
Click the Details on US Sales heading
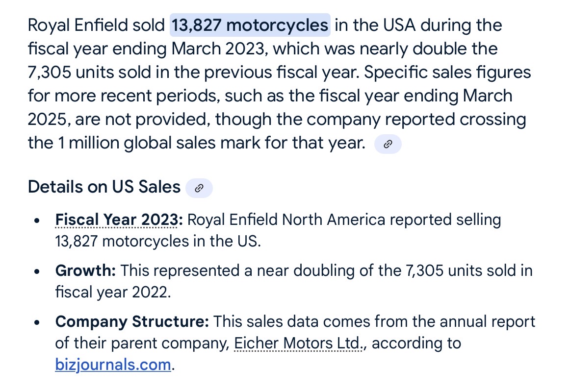pyautogui.click(x=104, y=187)
